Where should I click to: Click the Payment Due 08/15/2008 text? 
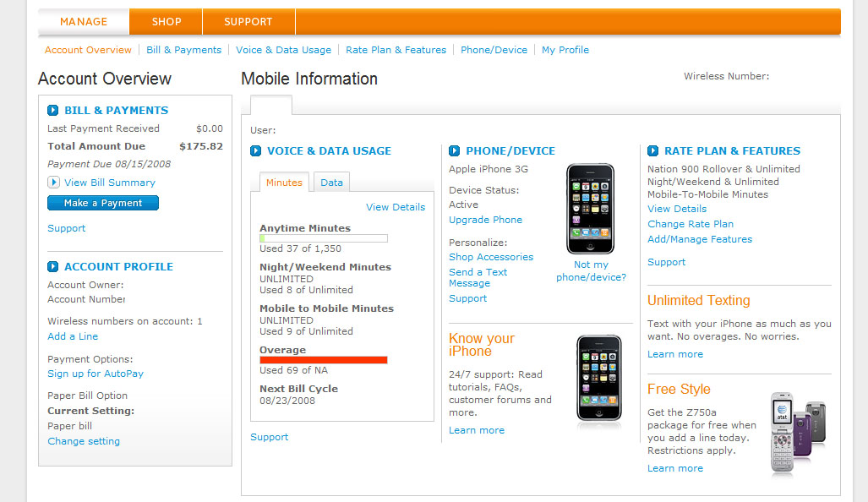[x=109, y=164]
